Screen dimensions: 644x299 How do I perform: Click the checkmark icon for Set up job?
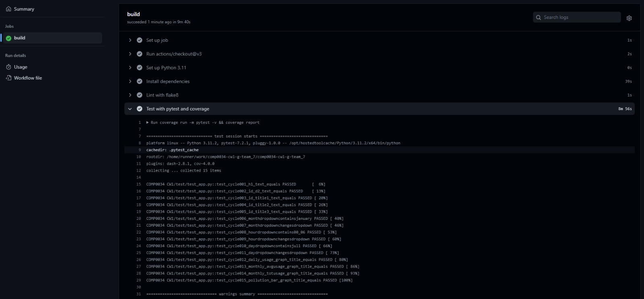140,40
